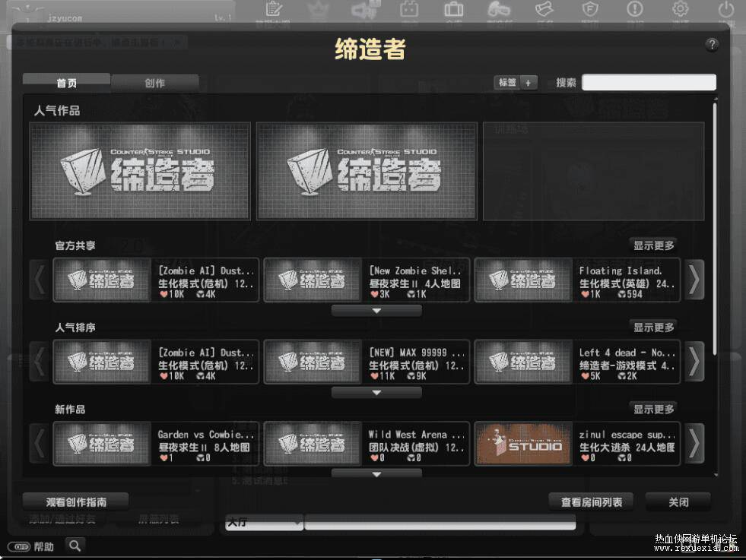Screen dimensions: 746x560
Task: Click the 标签 + tag filter button
Action: click(516, 83)
